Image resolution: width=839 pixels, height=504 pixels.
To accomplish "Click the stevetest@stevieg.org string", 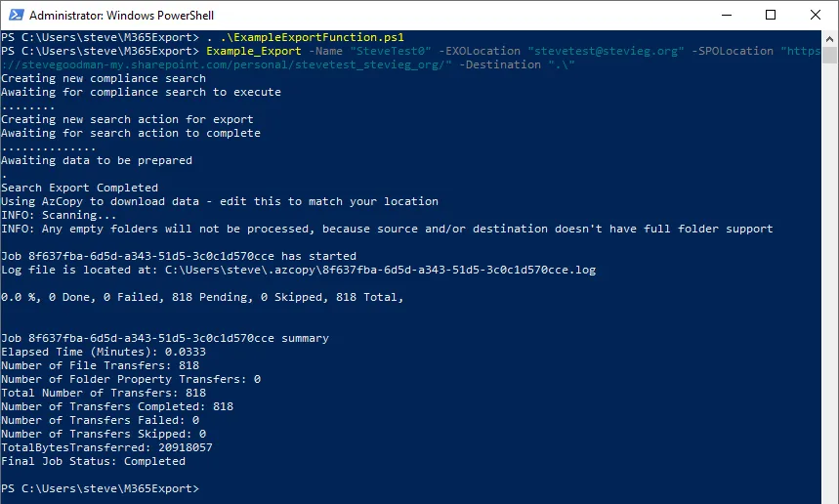I will point(606,51).
